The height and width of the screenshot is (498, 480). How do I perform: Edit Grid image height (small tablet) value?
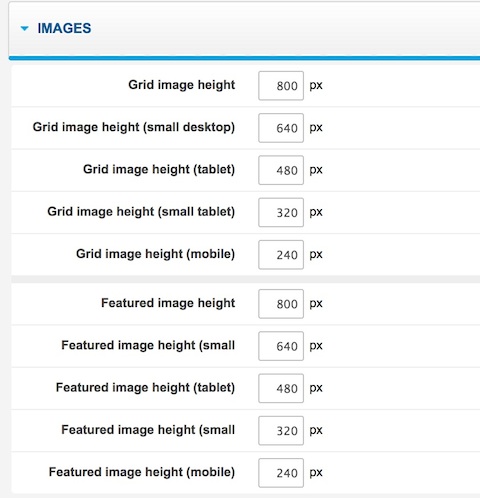point(281,212)
